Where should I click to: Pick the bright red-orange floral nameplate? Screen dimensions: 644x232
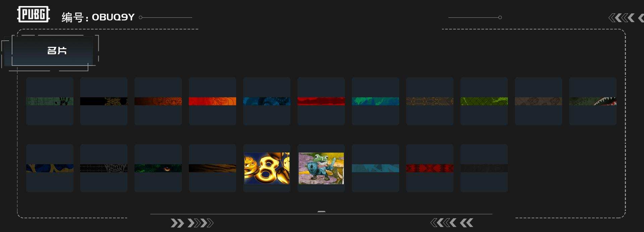[212, 101]
